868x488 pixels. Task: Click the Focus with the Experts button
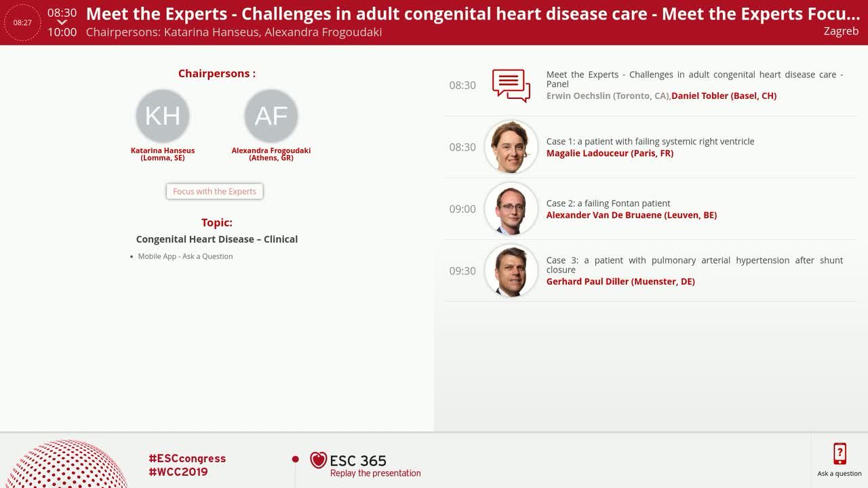214,191
